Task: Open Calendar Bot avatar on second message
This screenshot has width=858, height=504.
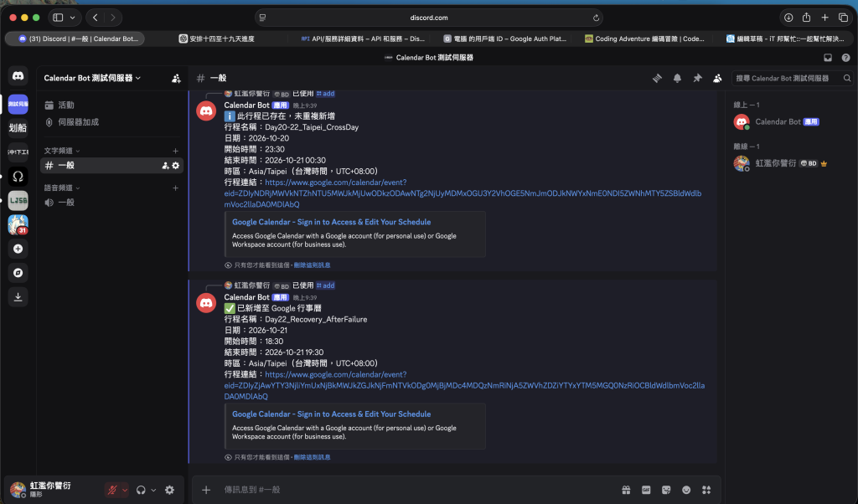Action: (206, 303)
